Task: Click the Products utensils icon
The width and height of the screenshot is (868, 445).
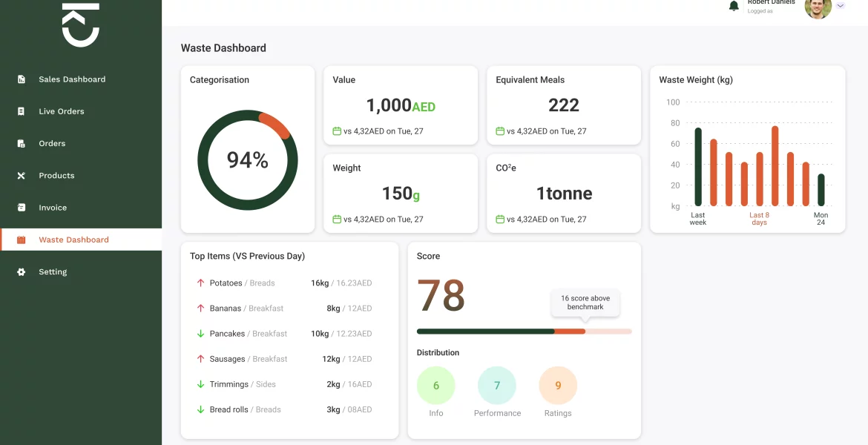Action: (21, 176)
